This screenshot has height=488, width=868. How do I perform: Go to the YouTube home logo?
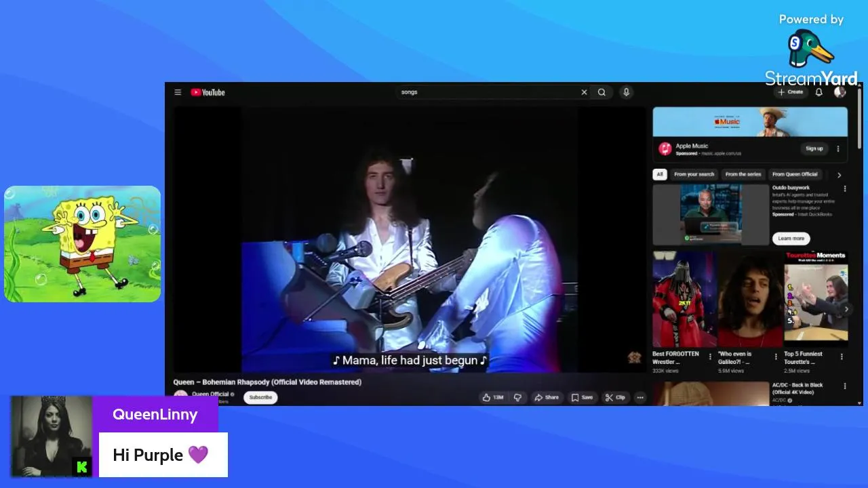pyautogui.click(x=208, y=92)
